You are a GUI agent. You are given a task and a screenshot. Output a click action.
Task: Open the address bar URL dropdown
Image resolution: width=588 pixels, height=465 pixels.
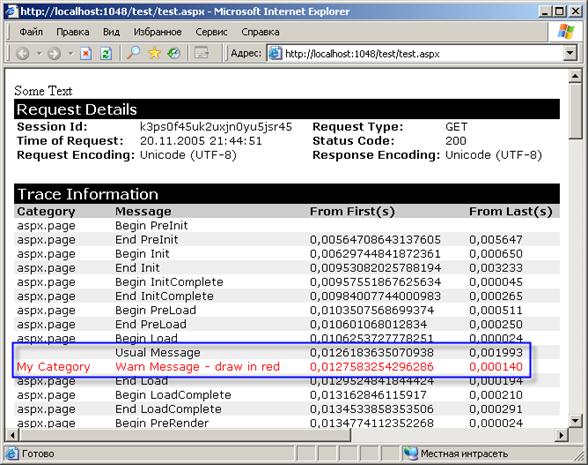coord(570,53)
